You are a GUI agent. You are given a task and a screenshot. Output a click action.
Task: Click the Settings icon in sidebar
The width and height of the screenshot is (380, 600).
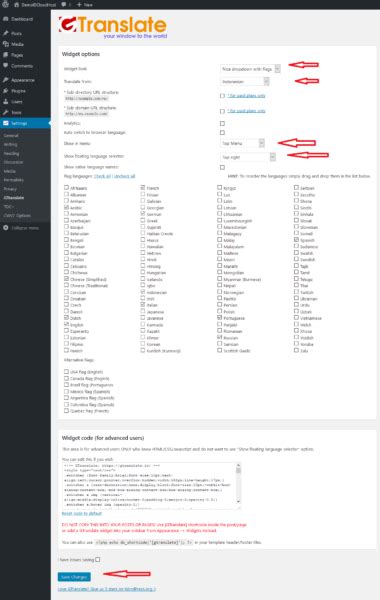coord(5,123)
